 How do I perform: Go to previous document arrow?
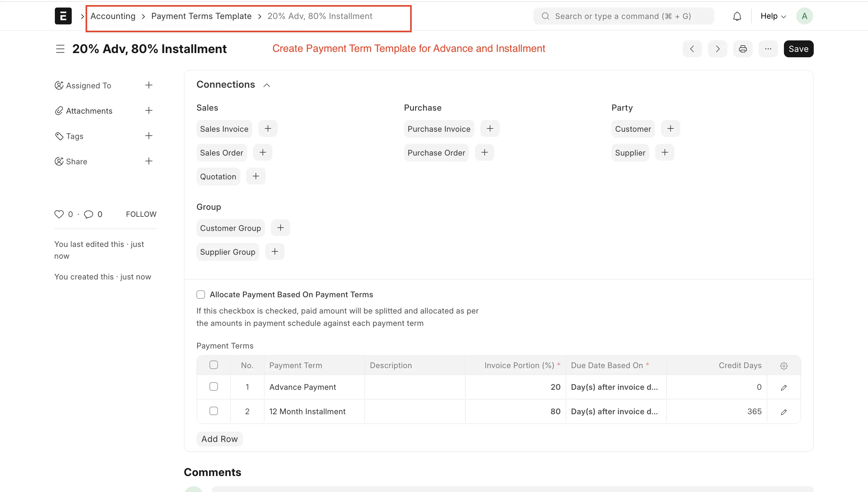coord(692,49)
